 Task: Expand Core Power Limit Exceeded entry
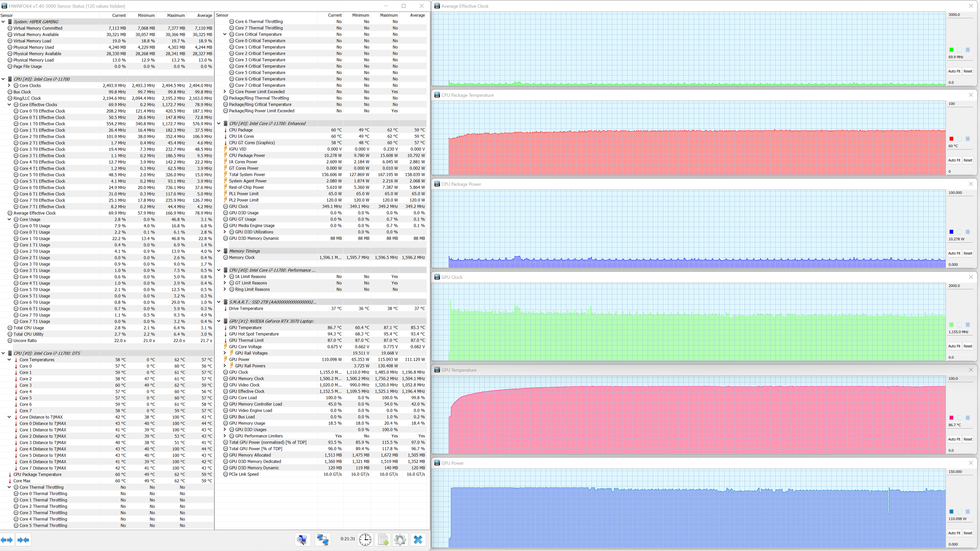tap(224, 92)
